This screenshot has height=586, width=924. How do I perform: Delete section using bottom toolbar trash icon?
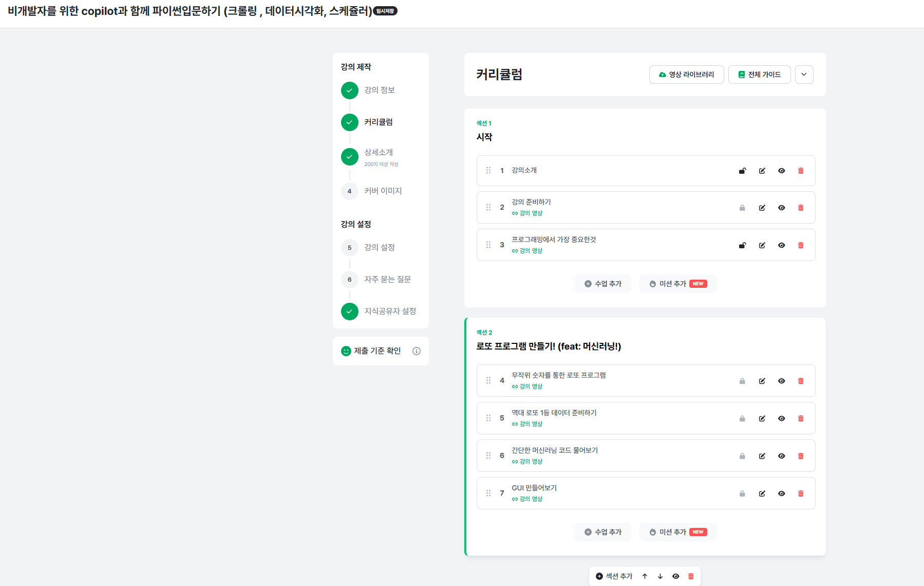(x=691, y=576)
